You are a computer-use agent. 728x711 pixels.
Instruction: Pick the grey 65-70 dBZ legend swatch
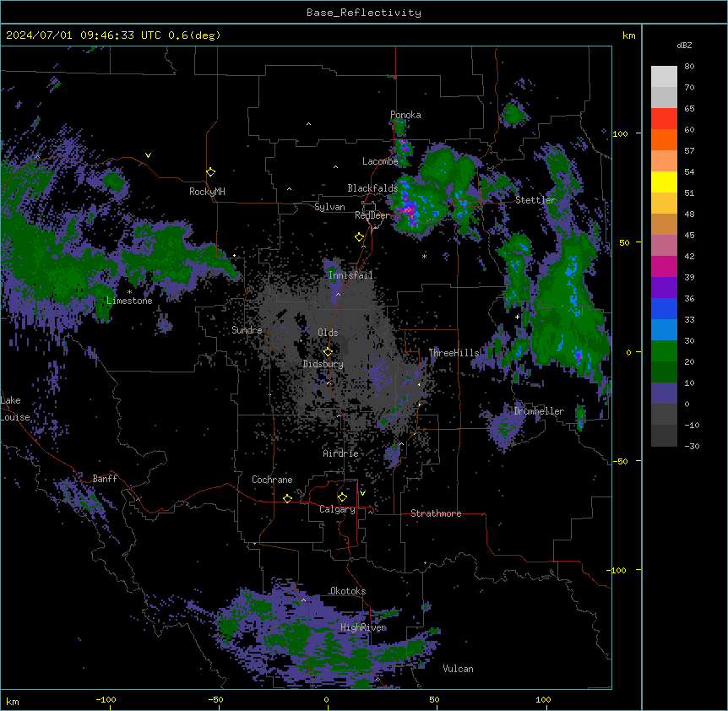tap(664, 97)
